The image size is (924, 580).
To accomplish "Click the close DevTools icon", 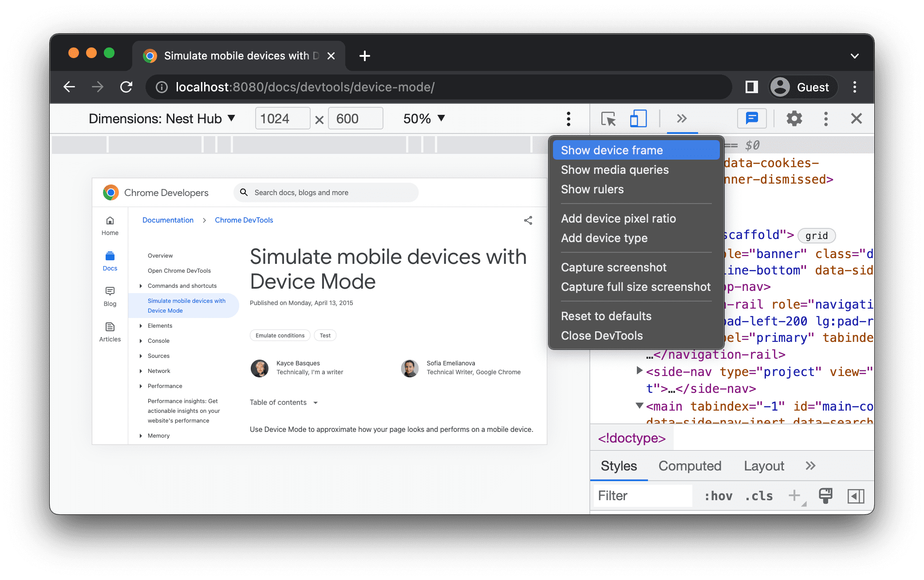I will point(857,119).
